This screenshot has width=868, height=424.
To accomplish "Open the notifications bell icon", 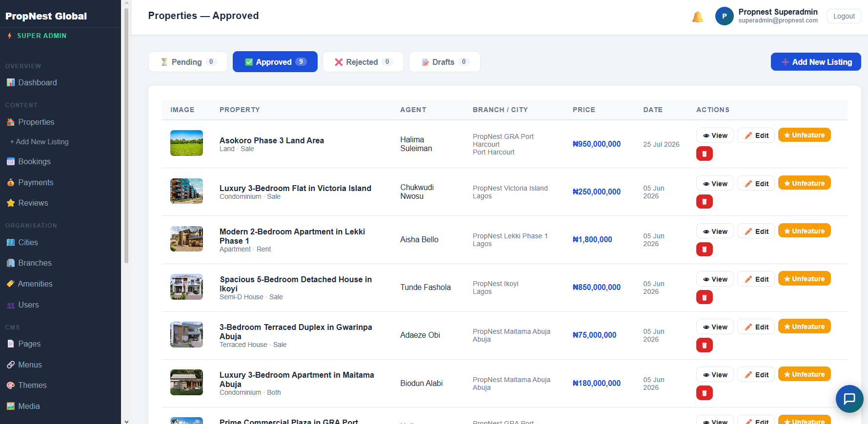I will pos(698,17).
